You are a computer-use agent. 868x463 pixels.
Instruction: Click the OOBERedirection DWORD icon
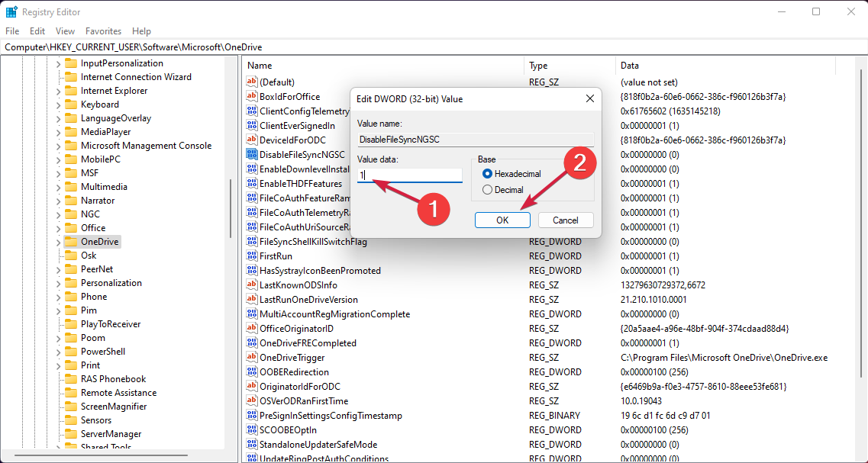click(252, 371)
